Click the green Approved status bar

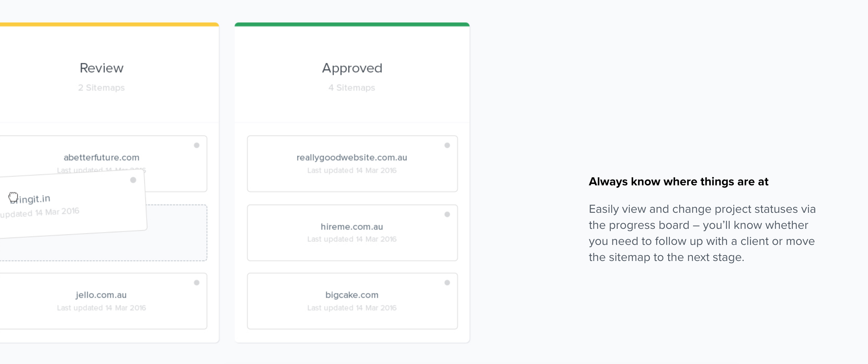[352, 24]
